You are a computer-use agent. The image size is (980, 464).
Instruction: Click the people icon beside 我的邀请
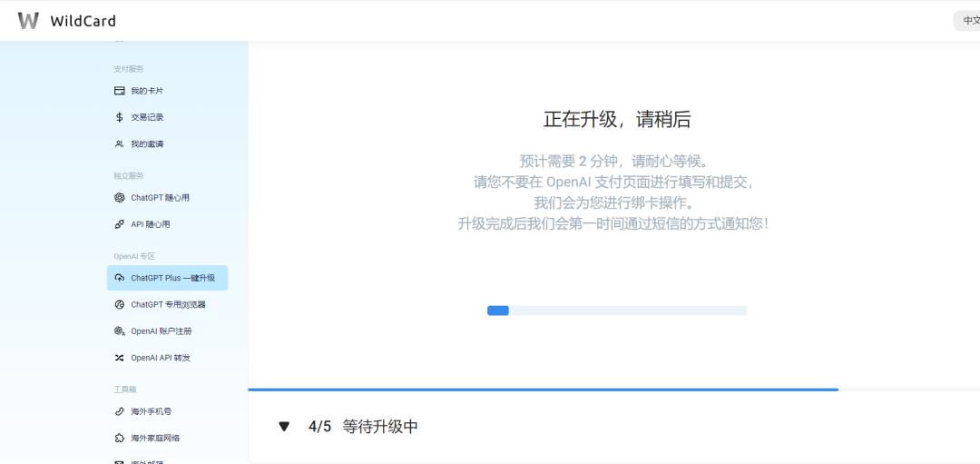(x=120, y=143)
